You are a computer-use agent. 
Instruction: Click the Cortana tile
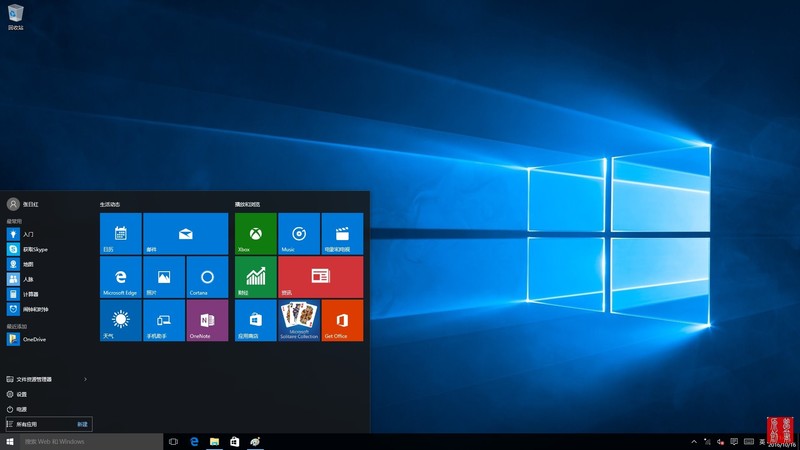[x=207, y=277]
